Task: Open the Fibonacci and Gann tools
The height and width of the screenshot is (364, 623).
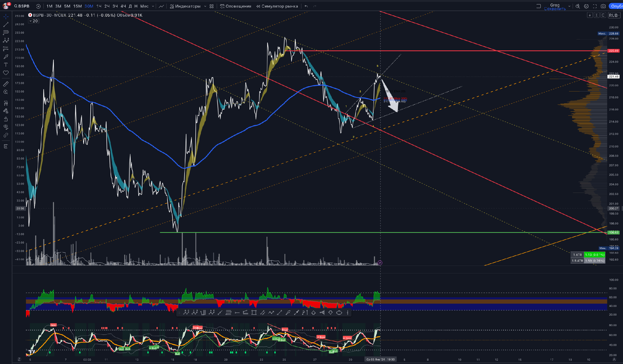Action: [x=6, y=32]
